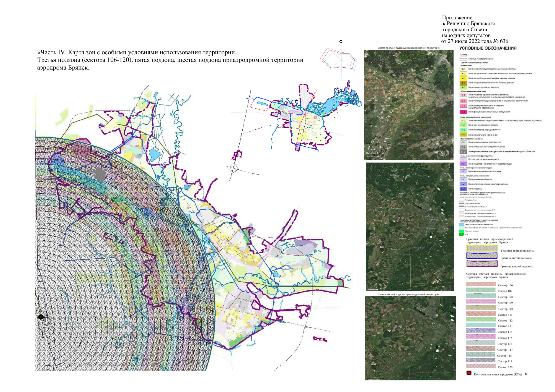This screenshot has height=392, width=555.
Task: Select the Р-4 special purpose swatch
Action: [x=463, y=135]
